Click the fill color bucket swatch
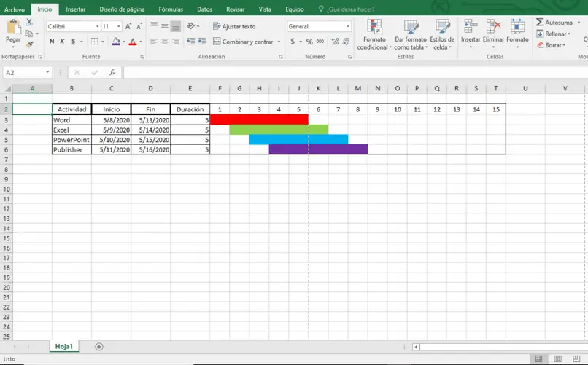 click(116, 42)
